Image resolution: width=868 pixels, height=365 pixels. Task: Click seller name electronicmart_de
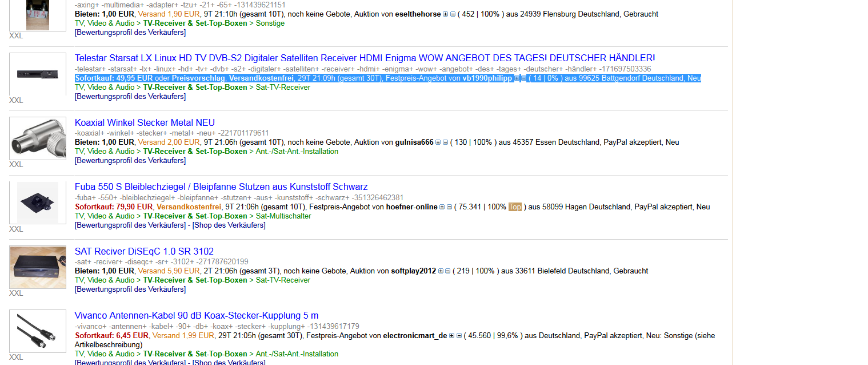415,336
